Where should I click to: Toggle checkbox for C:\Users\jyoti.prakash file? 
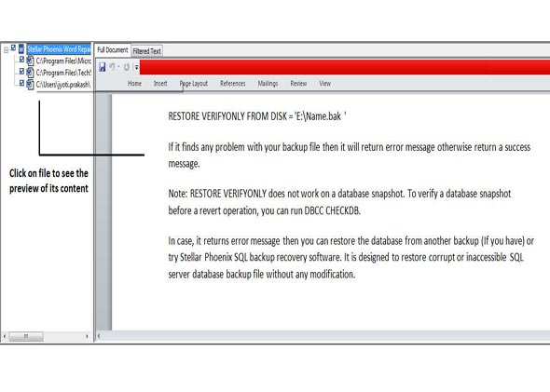click(21, 83)
